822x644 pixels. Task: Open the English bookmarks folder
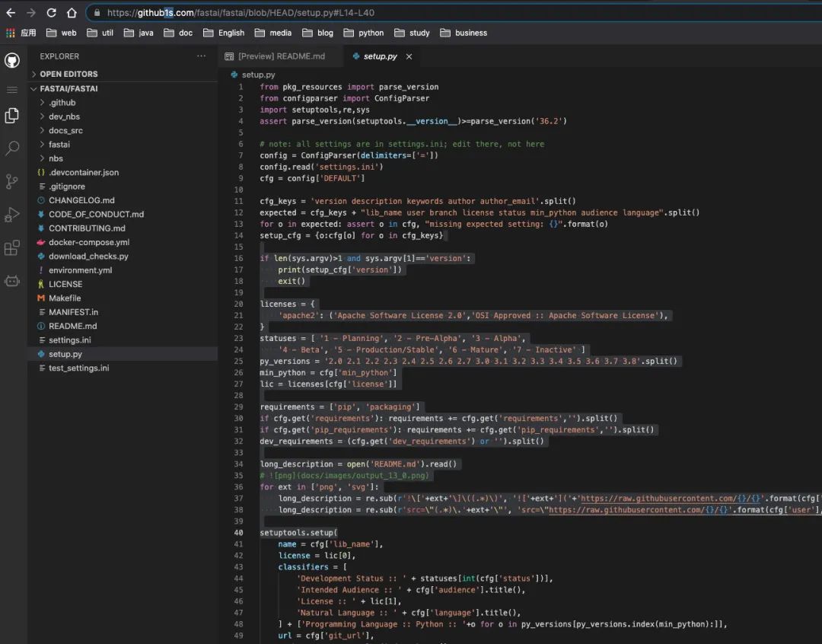(x=231, y=33)
